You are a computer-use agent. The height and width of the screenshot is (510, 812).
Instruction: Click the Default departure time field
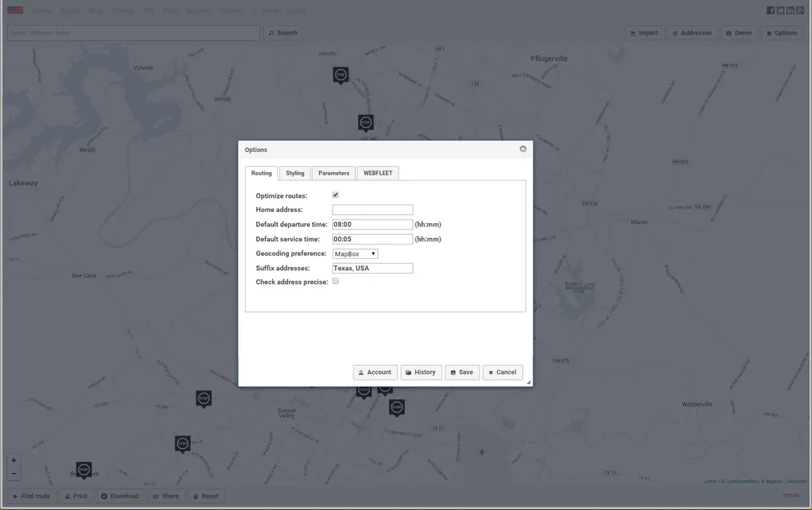click(x=372, y=224)
